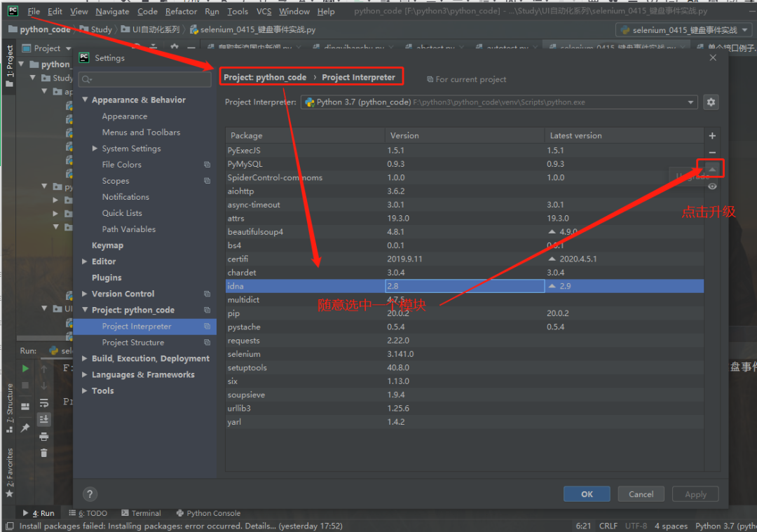757x532 pixels.
Task: Open the Refactor menu
Action: 181,11
